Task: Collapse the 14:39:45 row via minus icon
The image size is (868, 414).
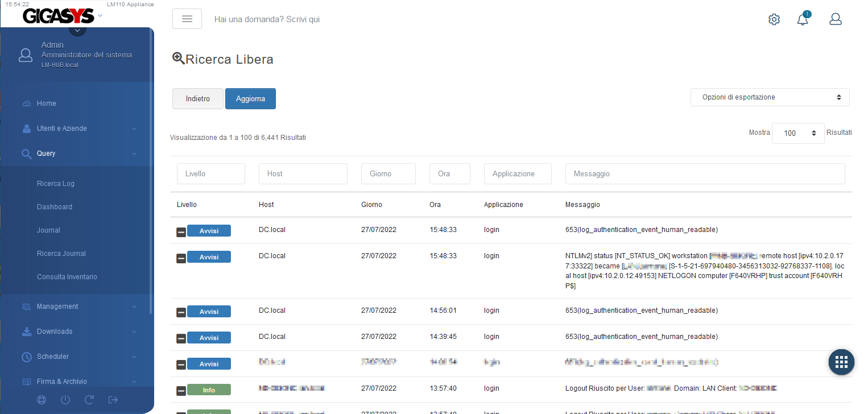Action: pos(181,339)
